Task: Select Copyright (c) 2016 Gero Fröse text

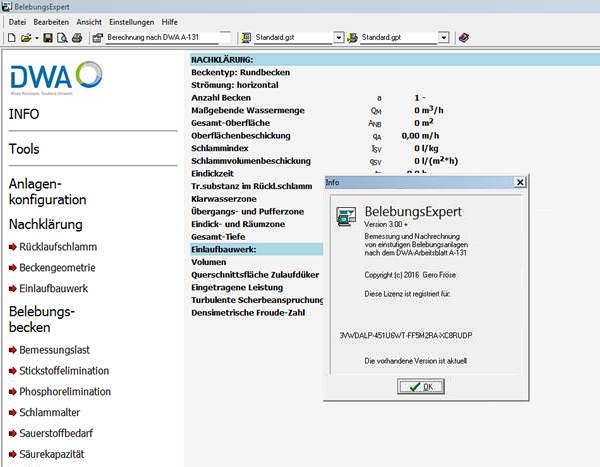Action: [x=410, y=275]
